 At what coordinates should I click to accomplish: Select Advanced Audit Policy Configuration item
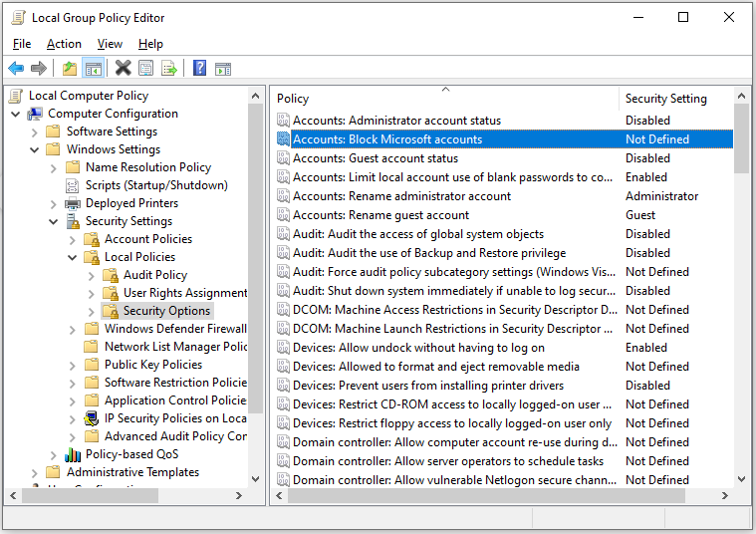175,436
